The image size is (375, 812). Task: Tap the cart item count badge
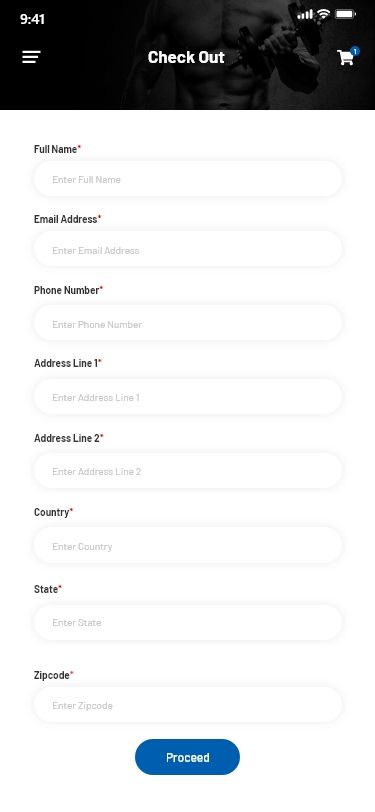pos(355,51)
